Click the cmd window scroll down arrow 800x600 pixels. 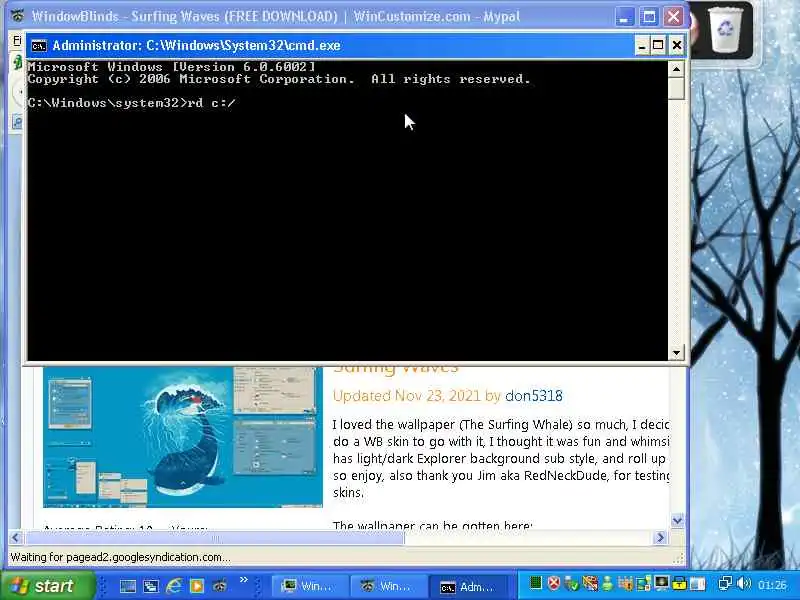pos(677,353)
